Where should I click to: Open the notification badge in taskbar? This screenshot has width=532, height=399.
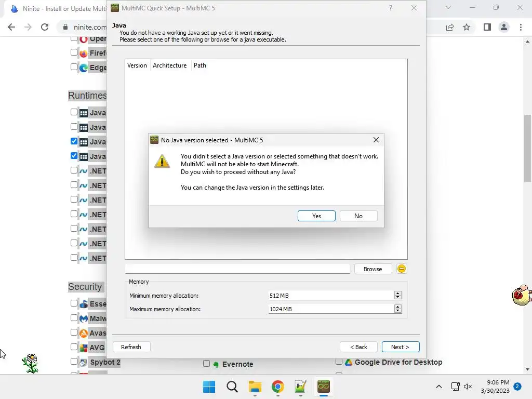click(517, 387)
